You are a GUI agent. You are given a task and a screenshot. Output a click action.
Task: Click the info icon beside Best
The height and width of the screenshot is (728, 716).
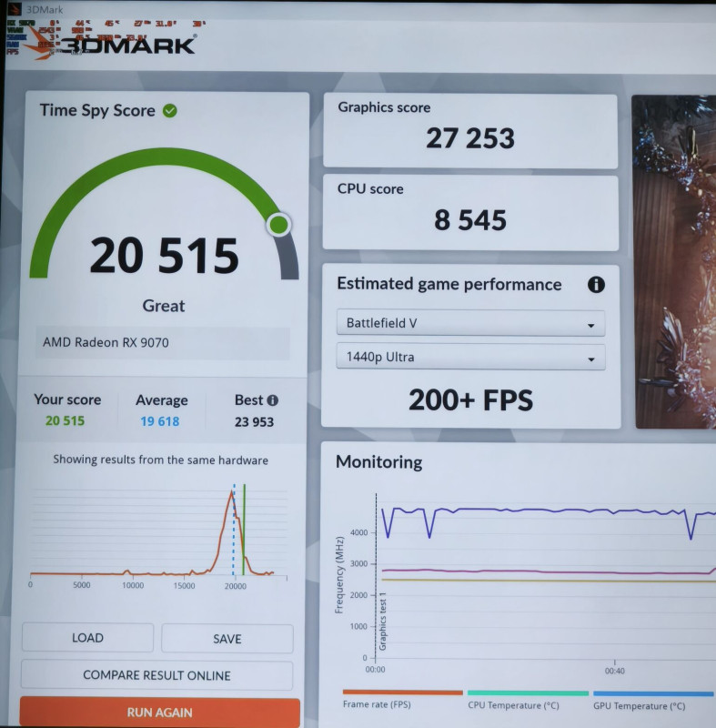click(x=273, y=400)
